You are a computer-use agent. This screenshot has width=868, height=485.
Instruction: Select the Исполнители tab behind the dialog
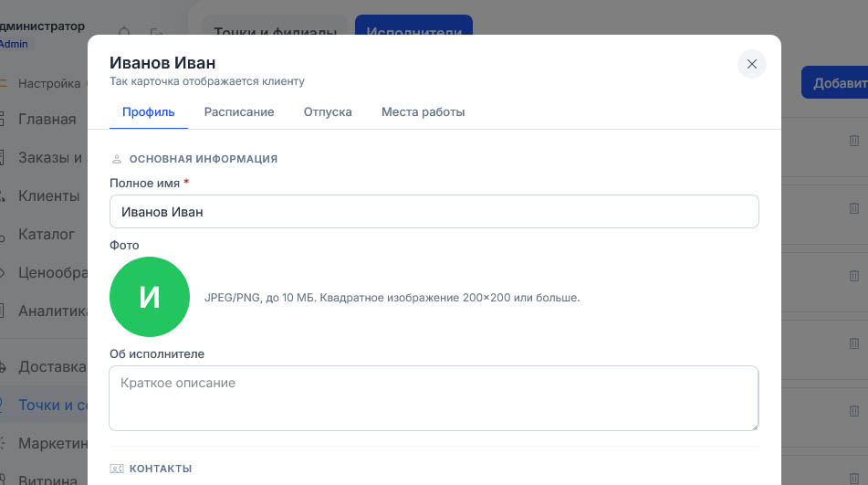point(413,26)
